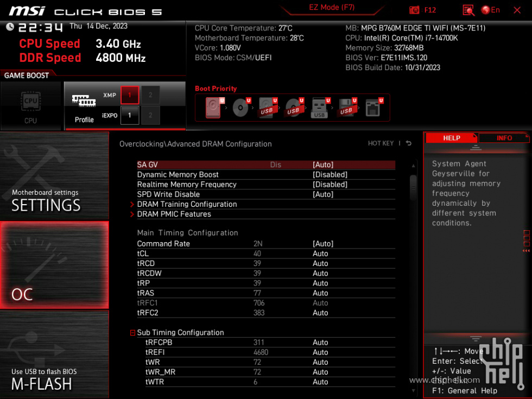Click the settings list vertical scrollbar
Viewport: 532px width, 399px height.
click(x=413, y=188)
